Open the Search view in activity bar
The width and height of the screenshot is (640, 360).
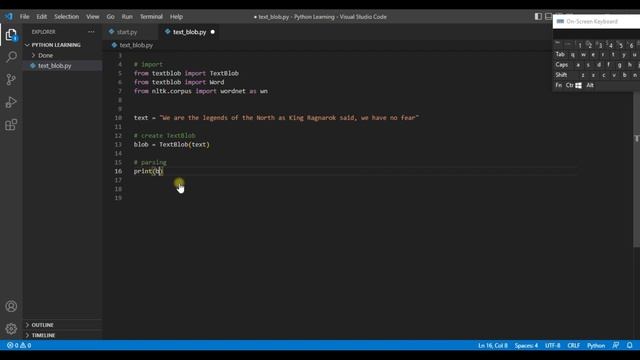tap(11, 57)
